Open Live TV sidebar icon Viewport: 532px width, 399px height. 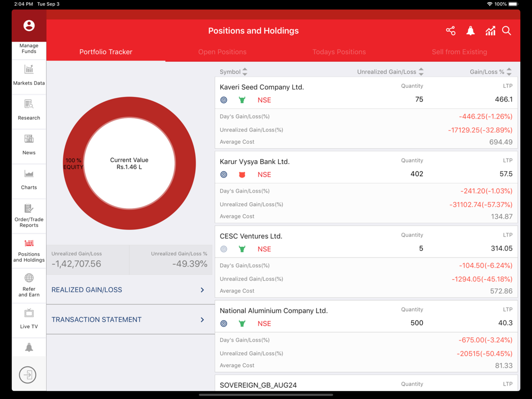[x=29, y=313]
